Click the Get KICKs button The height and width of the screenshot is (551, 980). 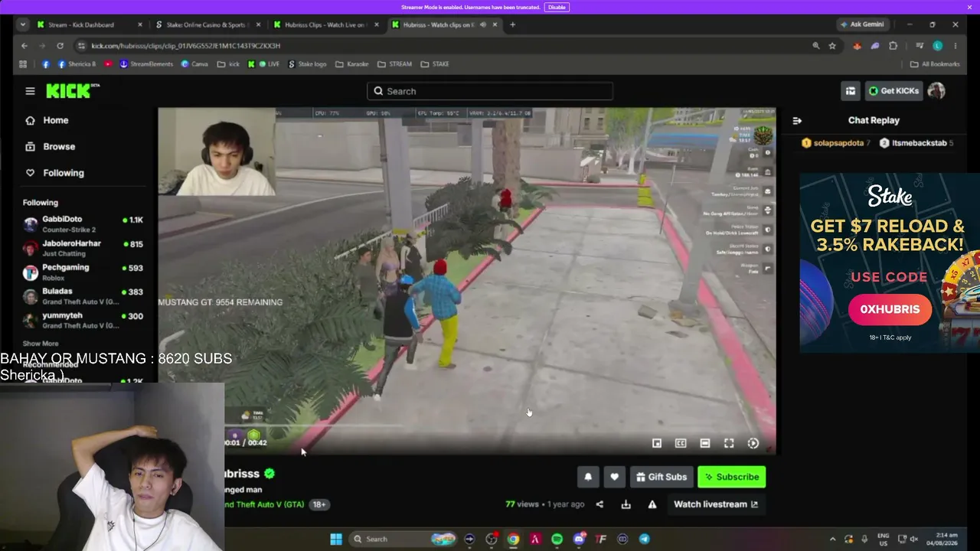click(x=893, y=91)
